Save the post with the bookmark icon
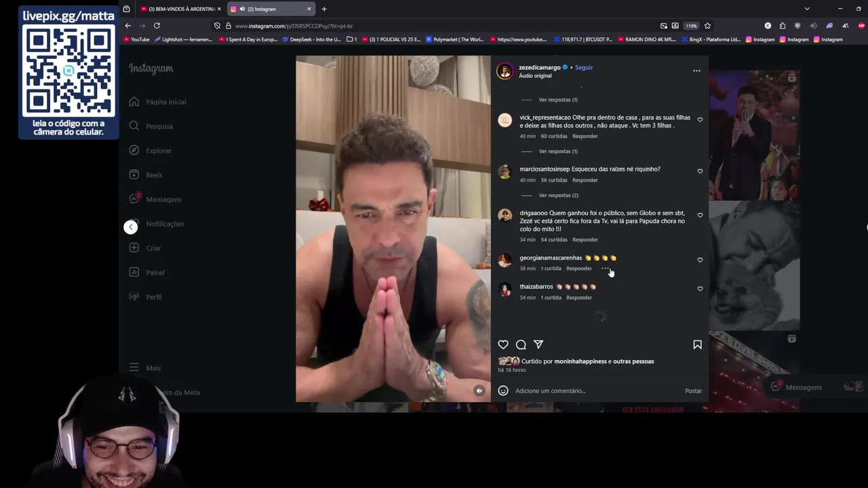Image resolution: width=868 pixels, height=488 pixels. pyautogui.click(x=697, y=344)
